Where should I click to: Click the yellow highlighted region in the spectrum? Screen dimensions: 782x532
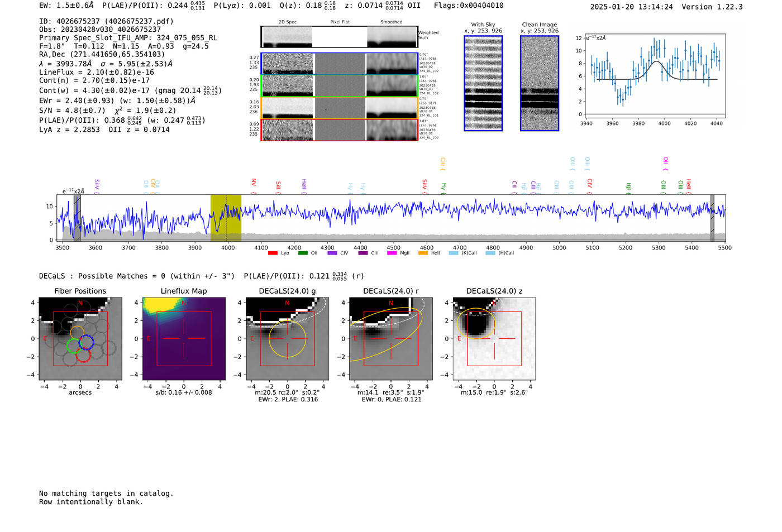pyautogui.click(x=226, y=218)
